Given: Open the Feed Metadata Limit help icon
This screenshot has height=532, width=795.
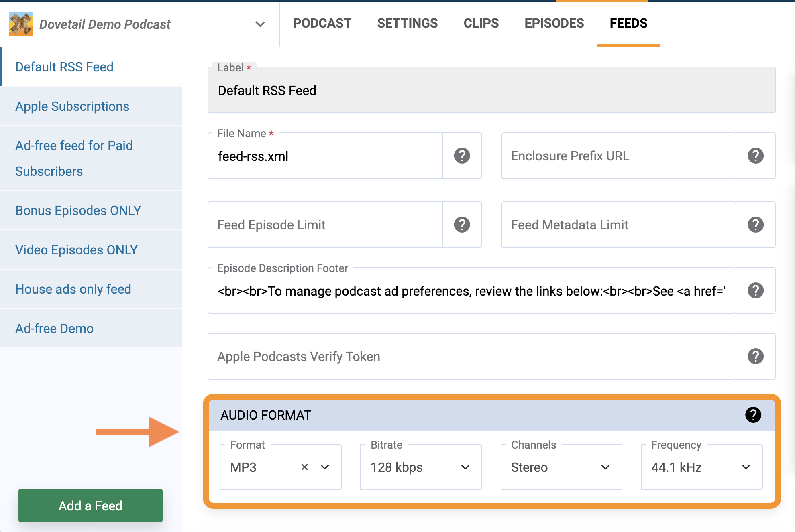Looking at the screenshot, I should coord(755,225).
